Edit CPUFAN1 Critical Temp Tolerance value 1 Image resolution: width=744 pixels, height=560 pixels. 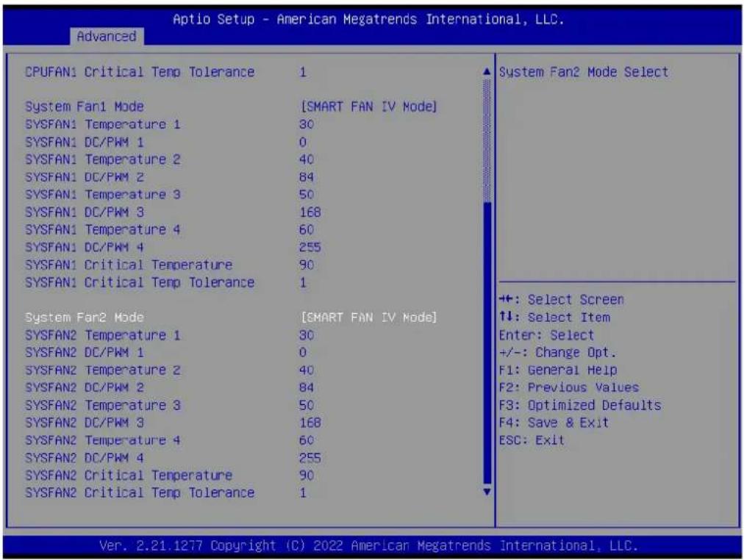pos(303,72)
